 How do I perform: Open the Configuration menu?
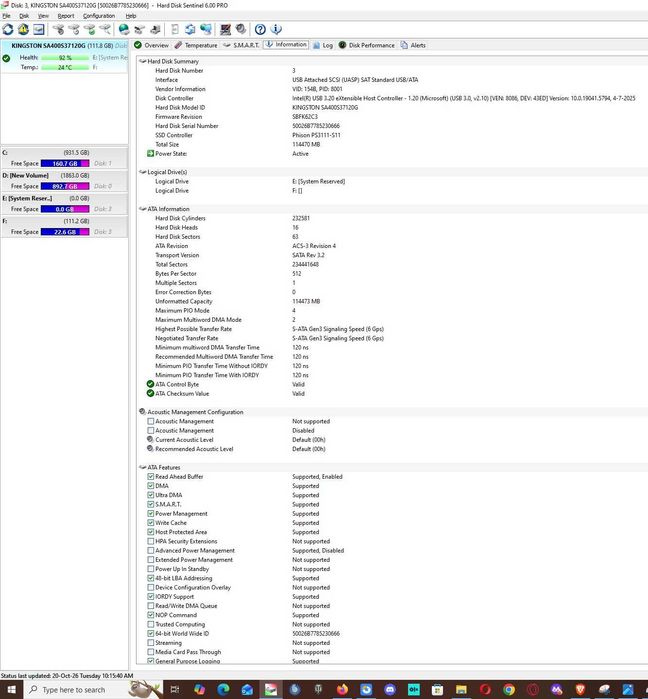pos(99,16)
